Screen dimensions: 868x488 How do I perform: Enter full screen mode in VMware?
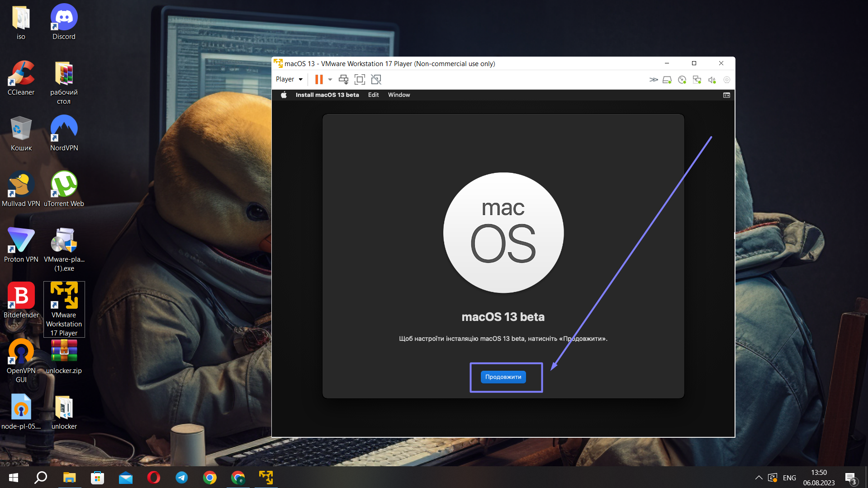[360, 80]
